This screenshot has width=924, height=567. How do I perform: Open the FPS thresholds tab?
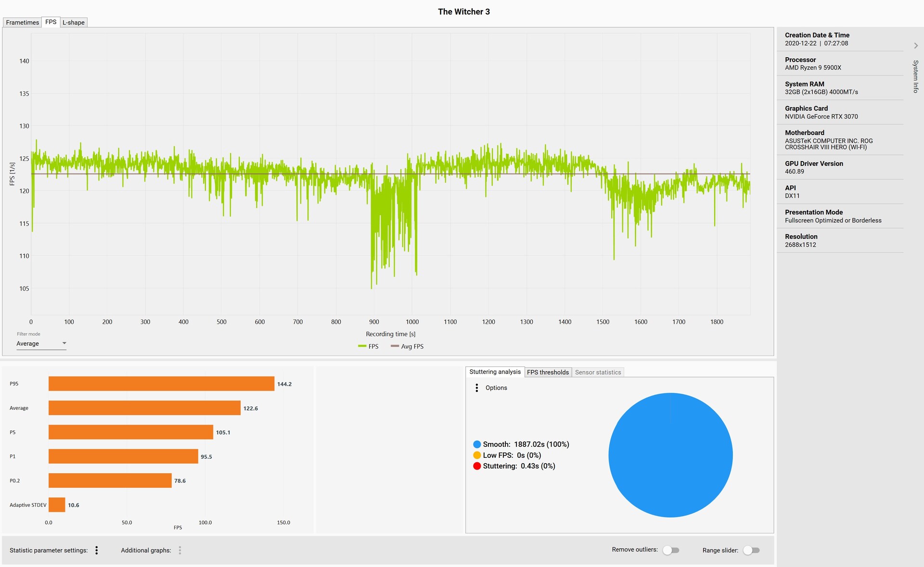548,372
